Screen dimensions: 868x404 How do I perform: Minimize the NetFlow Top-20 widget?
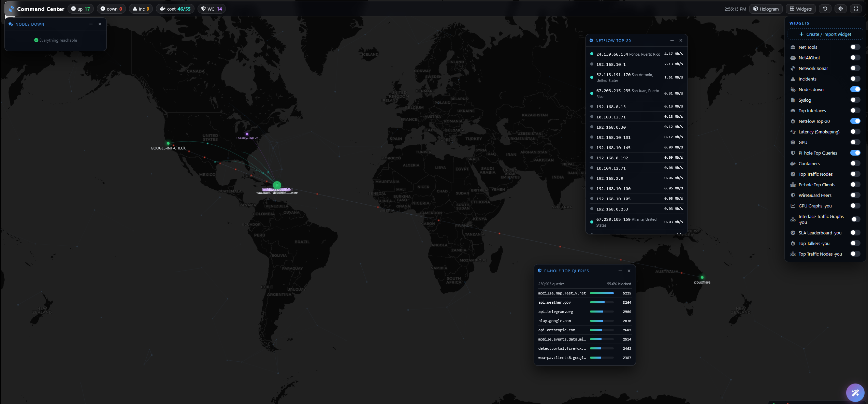[672, 41]
